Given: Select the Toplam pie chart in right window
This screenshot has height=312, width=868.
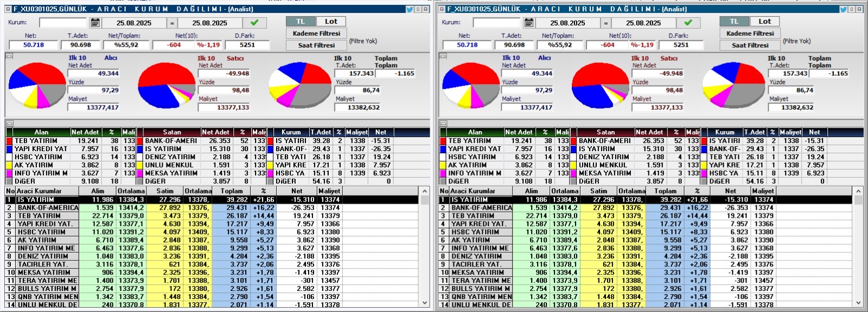Looking at the screenshot, I should click(734, 86).
